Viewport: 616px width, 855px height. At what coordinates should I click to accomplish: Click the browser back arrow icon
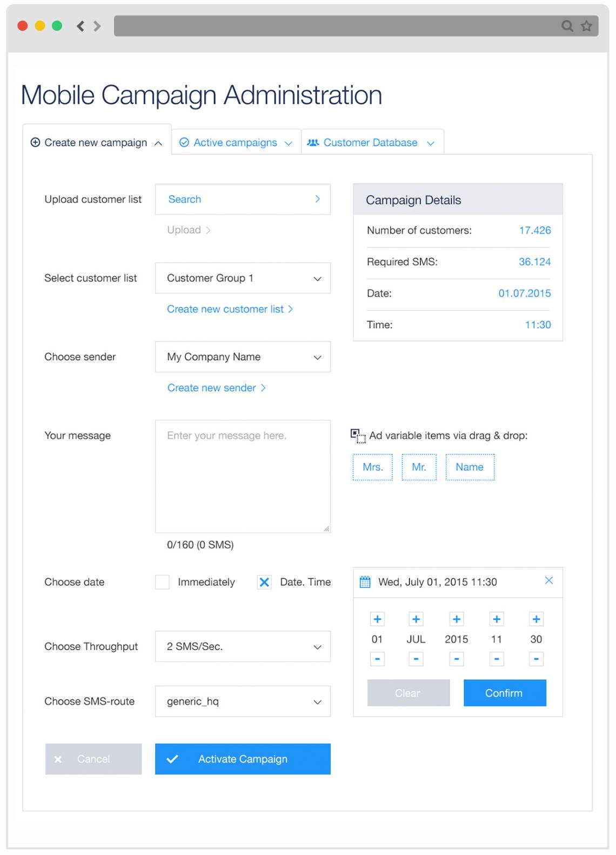[x=81, y=26]
